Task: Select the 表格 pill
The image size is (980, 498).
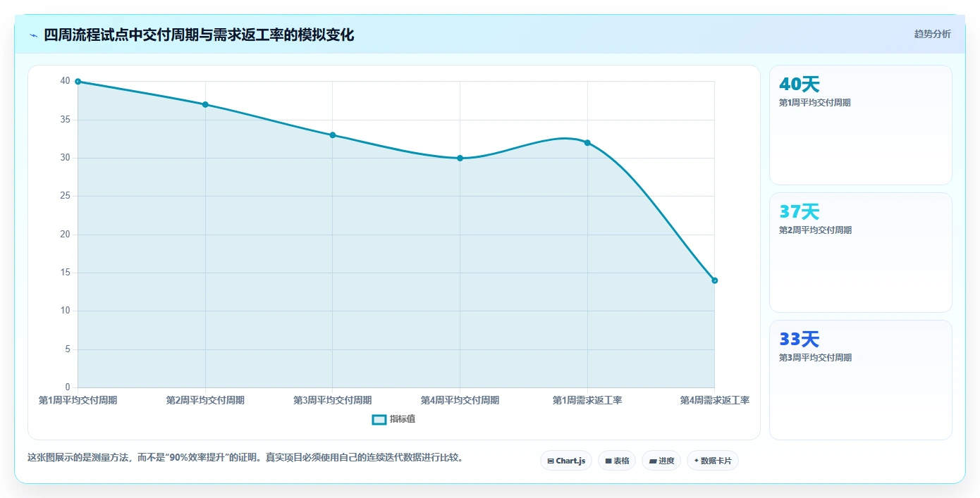Action: click(x=617, y=461)
